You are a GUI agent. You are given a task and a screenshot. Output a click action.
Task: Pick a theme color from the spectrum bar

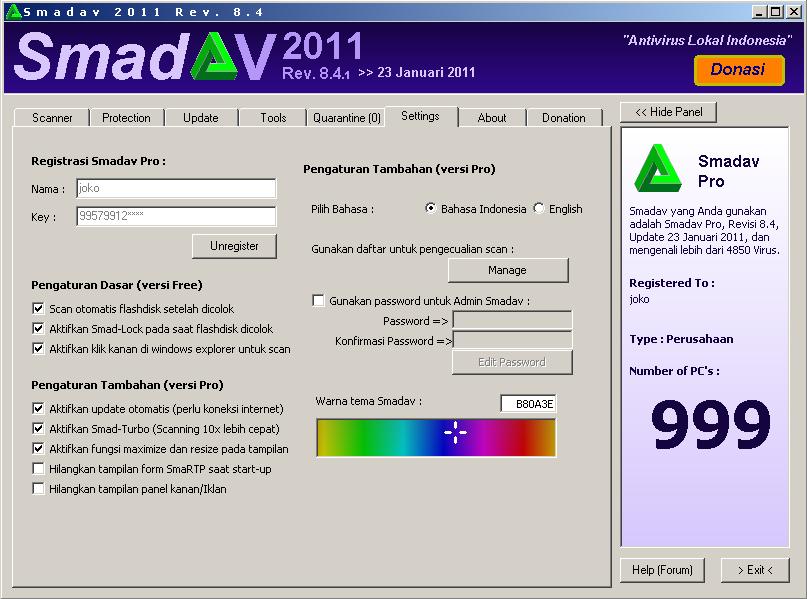click(436, 437)
